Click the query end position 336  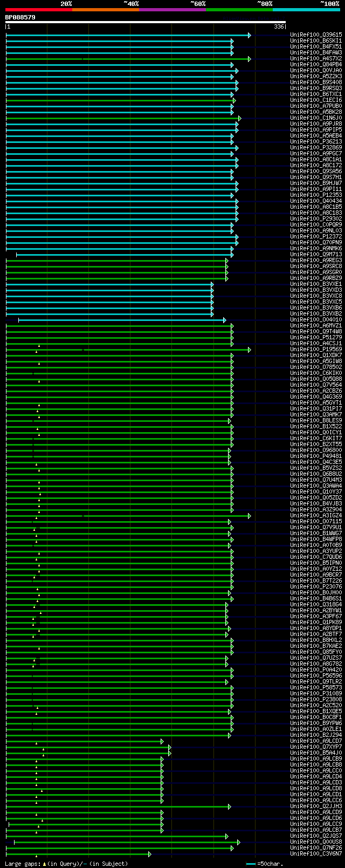[x=279, y=26]
